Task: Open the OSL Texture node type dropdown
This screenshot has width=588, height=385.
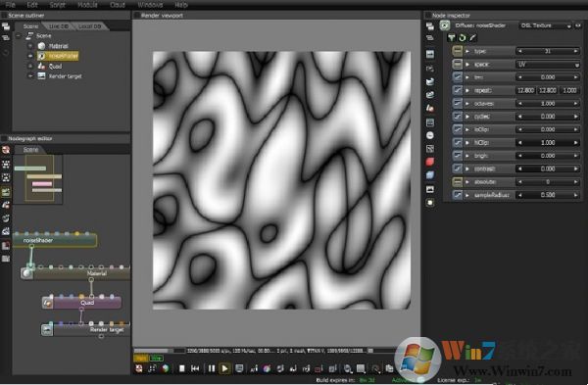Action: point(545,25)
